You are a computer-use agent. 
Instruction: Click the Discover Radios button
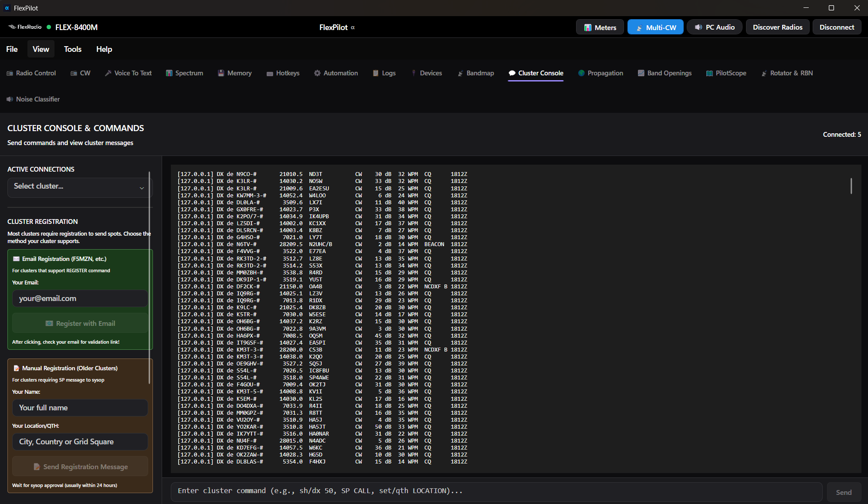tap(777, 27)
